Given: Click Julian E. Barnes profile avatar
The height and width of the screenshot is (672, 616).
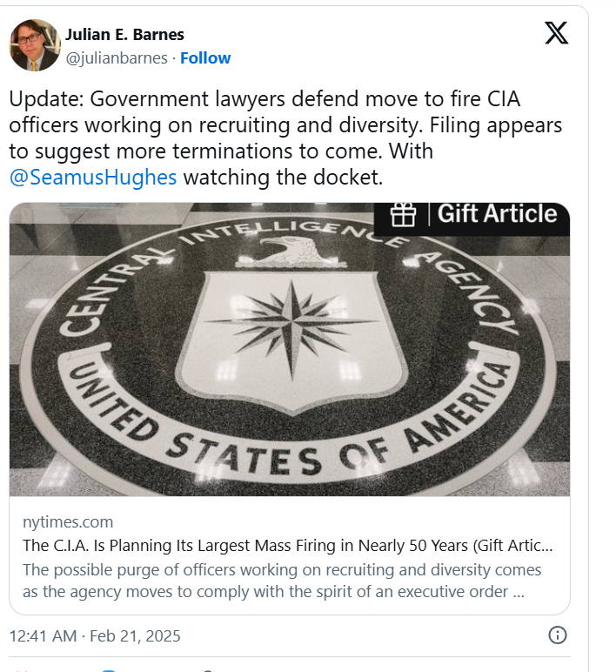Looking at the screenshot, I should (x=35, y=45).
